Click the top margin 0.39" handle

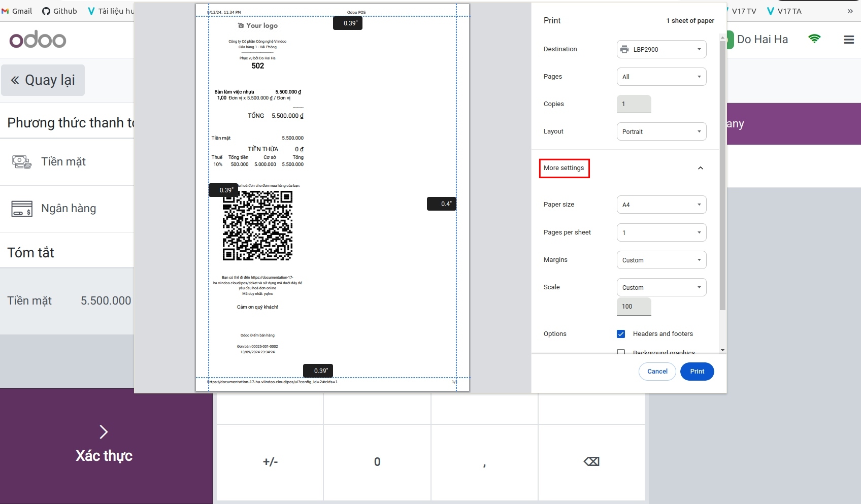[x=348, y=23]
